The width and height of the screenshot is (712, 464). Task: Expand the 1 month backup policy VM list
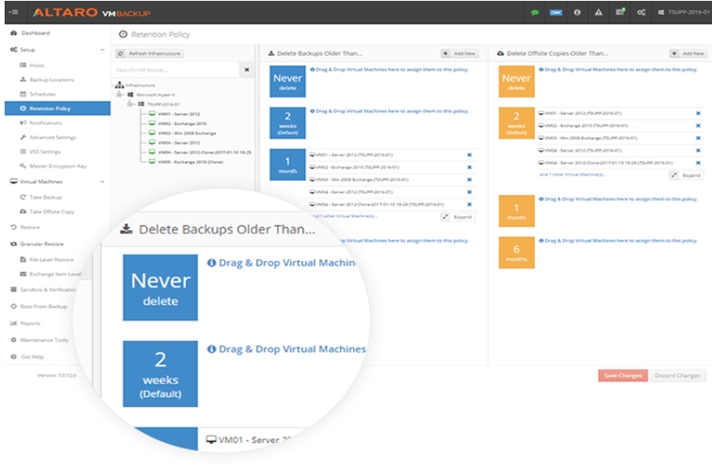pyautogui.click(x=458, y=217)
